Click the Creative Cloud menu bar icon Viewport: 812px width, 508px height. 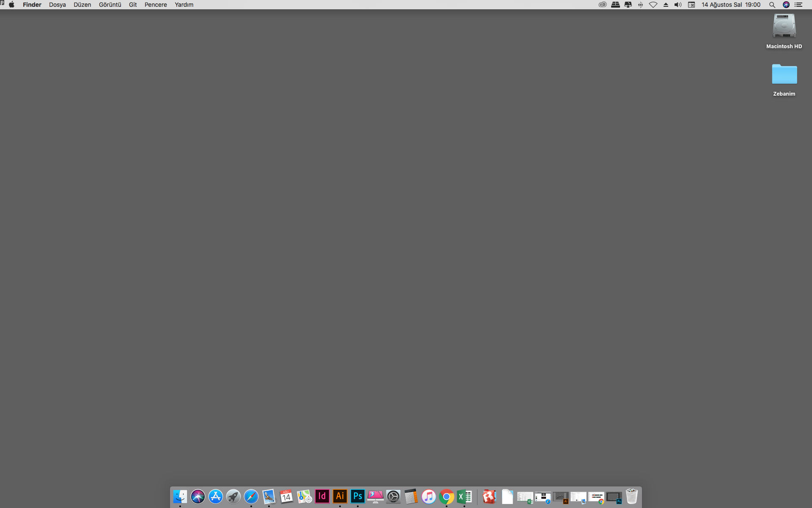coord(603,5)
